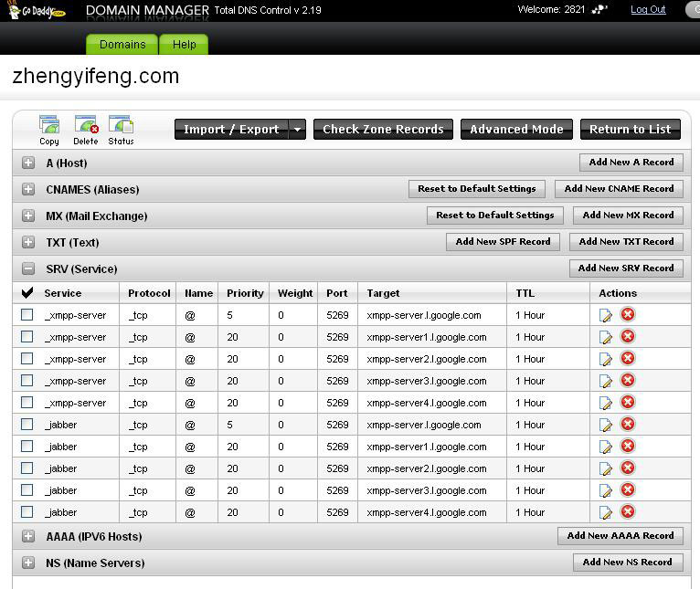The width and height of the screenshot is (700, 589).
Task: Delete _jabber record targeting xmpp-server3.l.google.com
Action: click(x=628, y=490)
